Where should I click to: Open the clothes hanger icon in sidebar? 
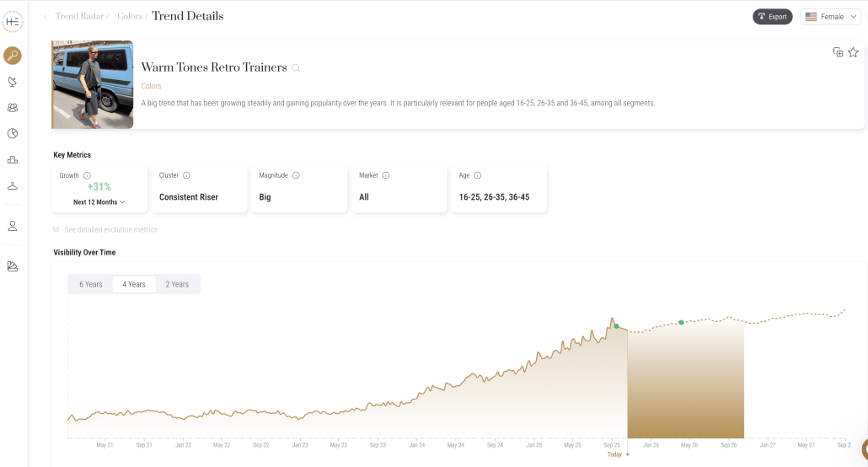[x=13, y=185]
